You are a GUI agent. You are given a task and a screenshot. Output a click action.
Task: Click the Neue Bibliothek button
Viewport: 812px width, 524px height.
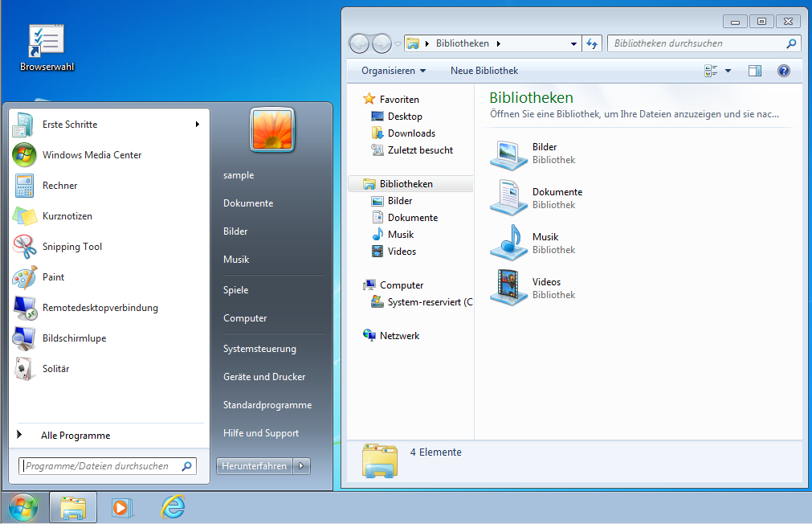[484, 71]
